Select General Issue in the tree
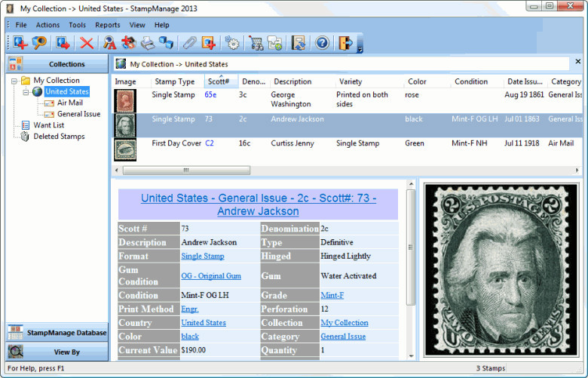Image resolution: width=588 pixels, height=378 pixels. coord(78,114)
